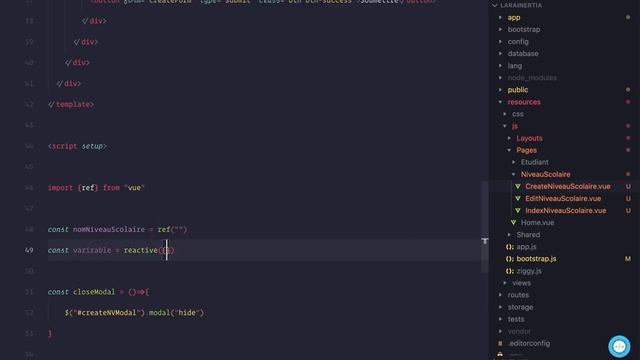Expand the views folder

click(x=505, y=283)
